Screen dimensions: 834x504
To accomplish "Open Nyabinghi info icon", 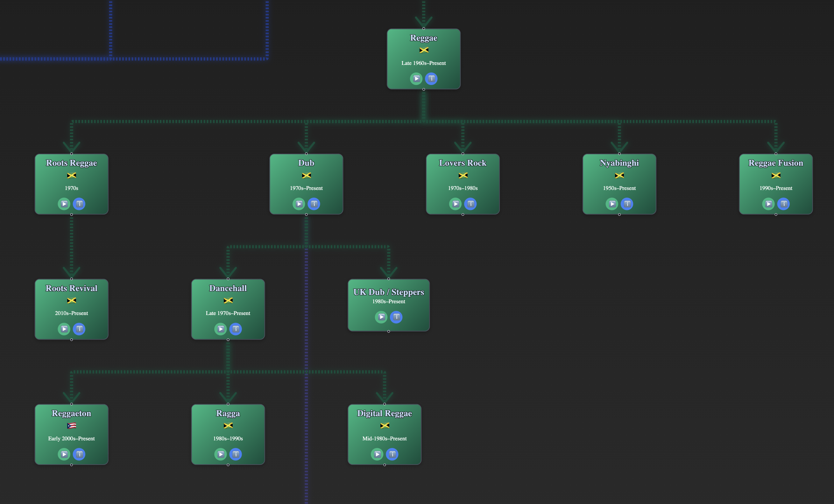I will click(627, 204).
